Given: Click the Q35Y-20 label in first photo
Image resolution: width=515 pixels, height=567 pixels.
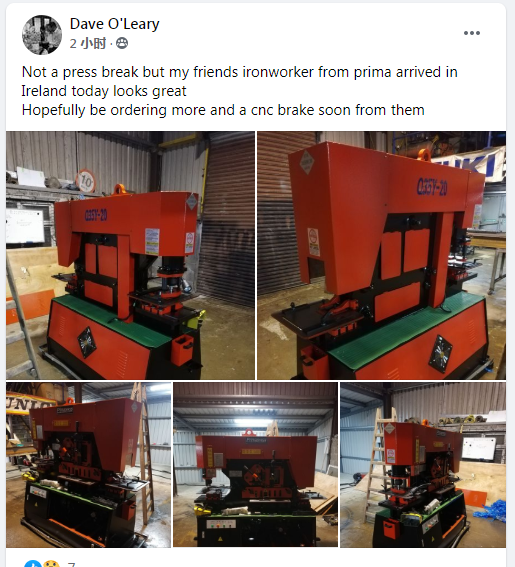Looking at the screenshot, I should click(x=96, y=216).
